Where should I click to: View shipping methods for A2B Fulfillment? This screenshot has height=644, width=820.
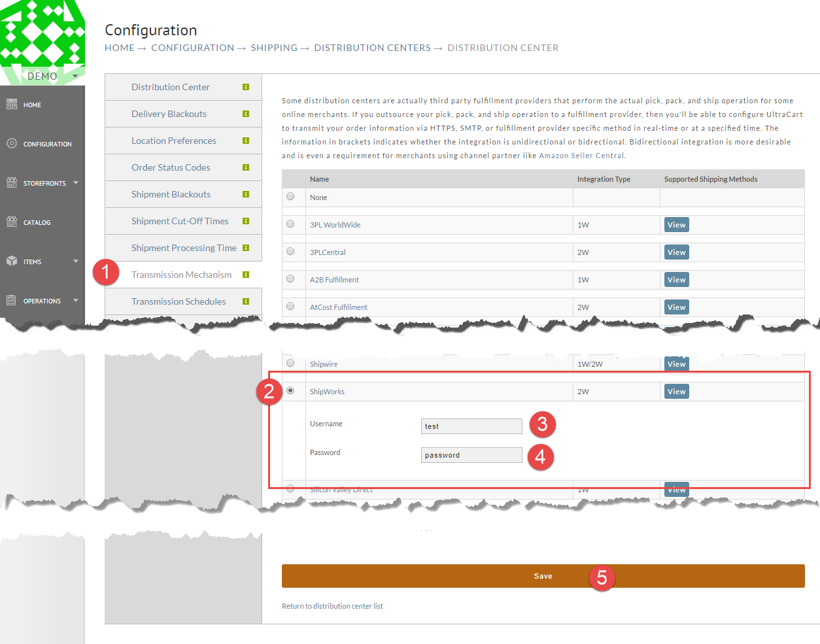676,280
